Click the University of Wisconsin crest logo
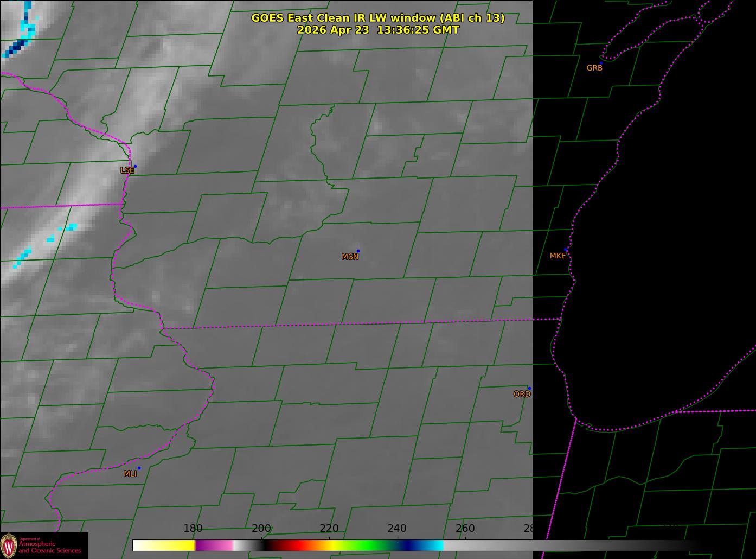 pyautogui.click(x=9, y=545)
